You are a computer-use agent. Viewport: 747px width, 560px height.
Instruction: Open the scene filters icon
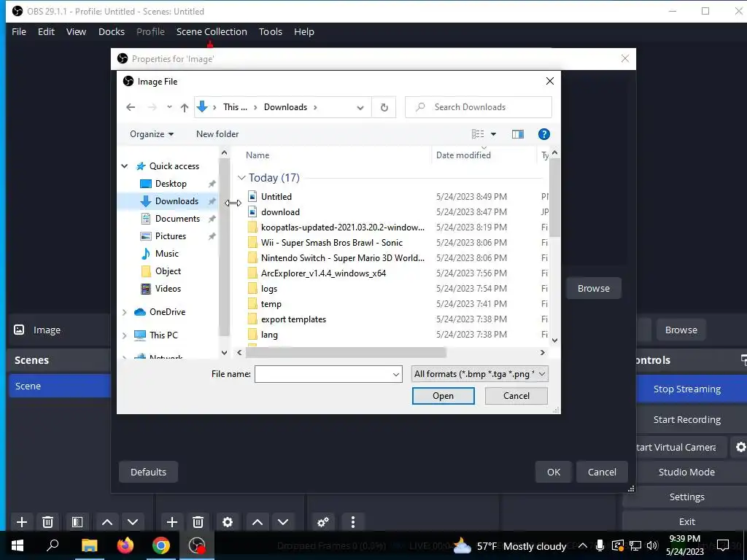77,522
